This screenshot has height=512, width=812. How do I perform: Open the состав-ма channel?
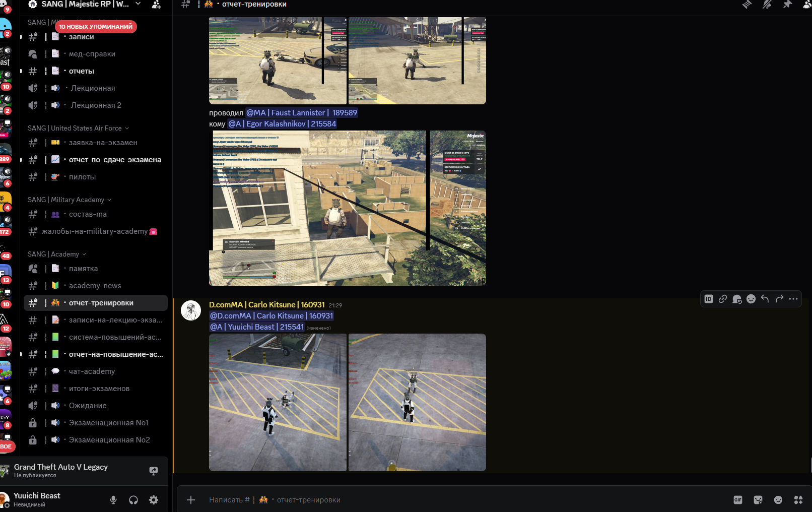(x=96, y=214)
